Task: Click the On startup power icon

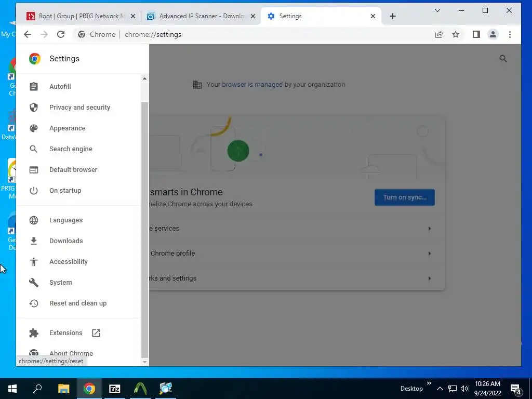Action: 34,191
